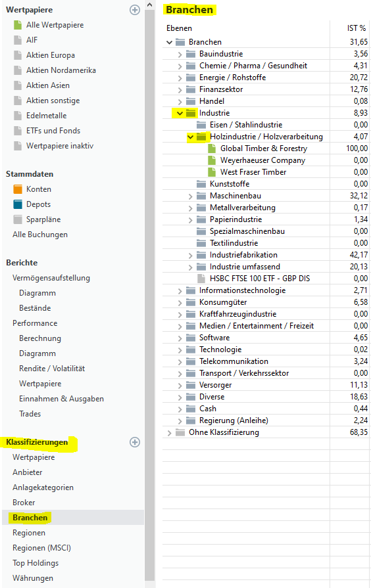
Task: Select the Konsumgüter row
Action: [x=266, y=302]
